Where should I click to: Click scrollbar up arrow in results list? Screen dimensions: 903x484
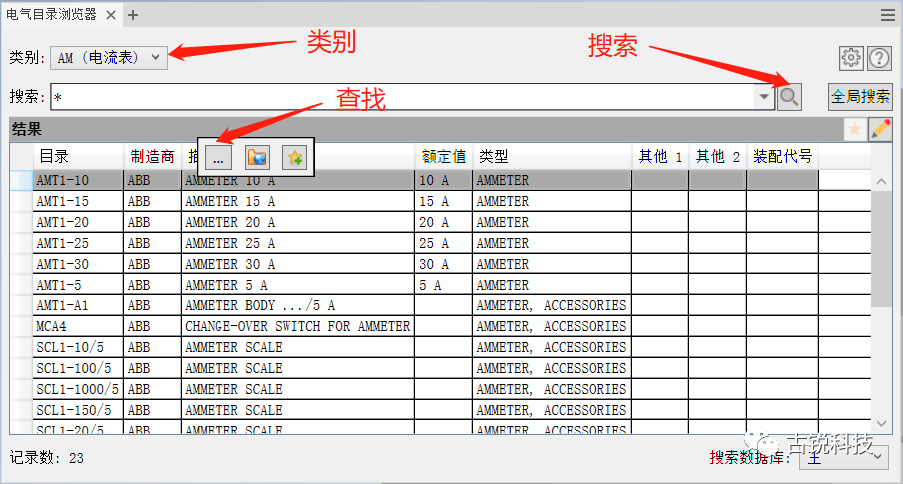pyautogui.click(x=881, y=182)
